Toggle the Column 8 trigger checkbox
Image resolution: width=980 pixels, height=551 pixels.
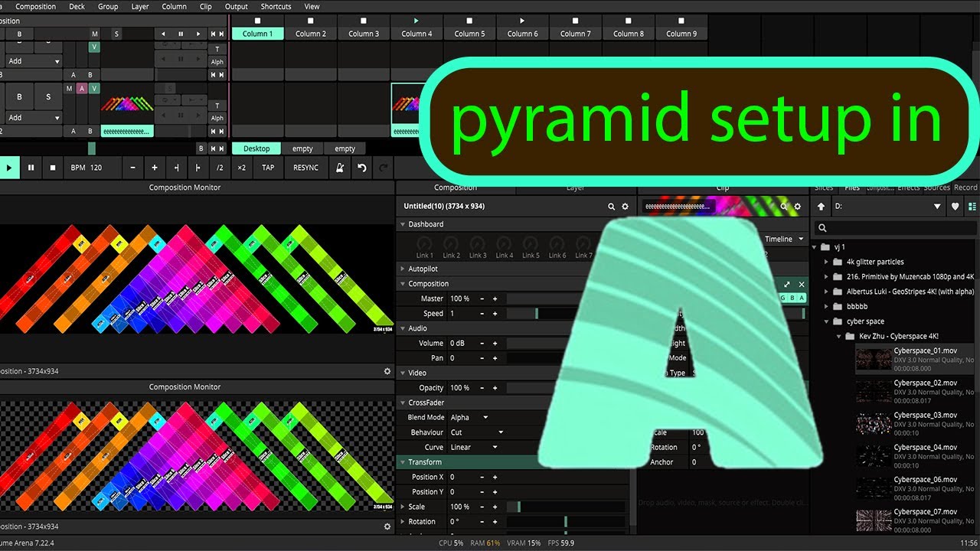[x=628, y=21]
